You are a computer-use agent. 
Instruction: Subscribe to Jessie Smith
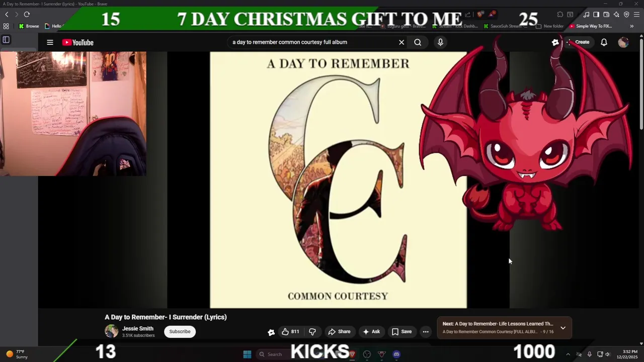point(180,331)
